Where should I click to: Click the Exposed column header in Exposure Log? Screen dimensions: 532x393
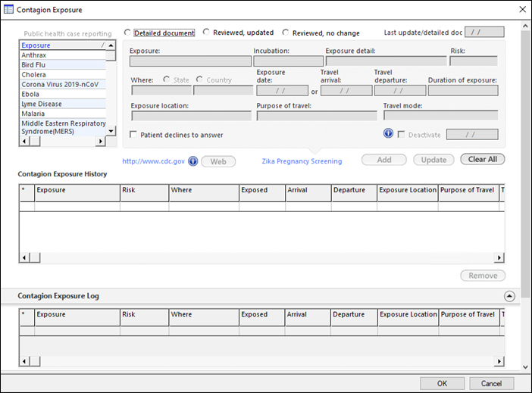click(x=262, y=318)
